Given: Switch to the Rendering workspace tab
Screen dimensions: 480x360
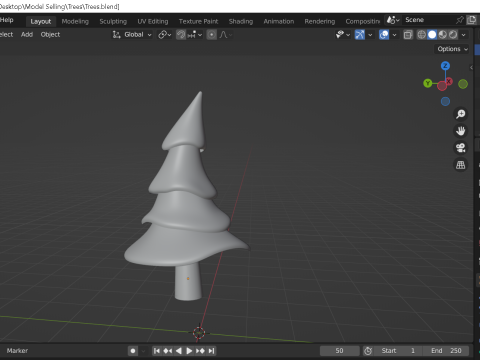Looking at the screenshot, I should pos(319,21).
